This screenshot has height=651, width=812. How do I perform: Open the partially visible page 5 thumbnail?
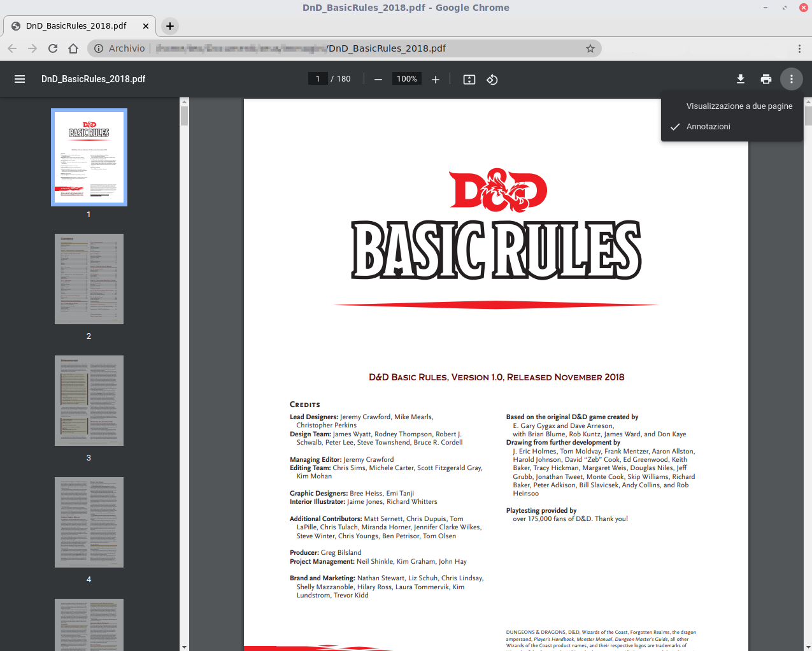89,625
